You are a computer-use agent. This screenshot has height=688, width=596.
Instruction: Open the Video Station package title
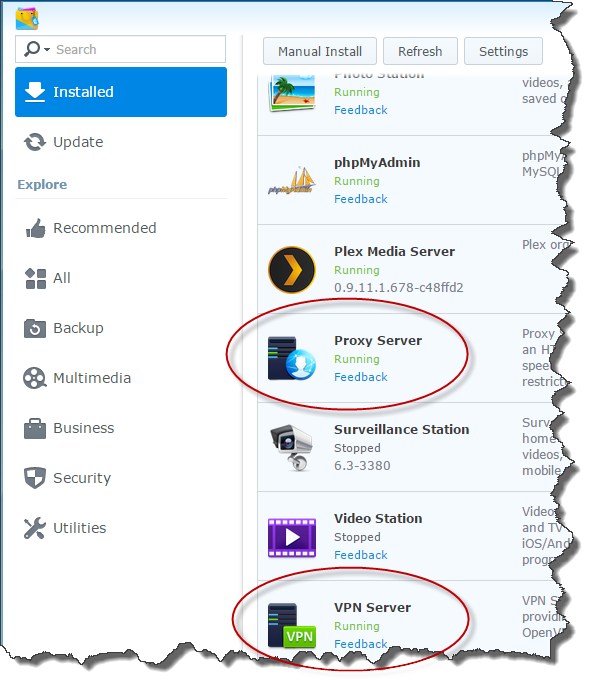pyautogui.click(x=378, y=519)
